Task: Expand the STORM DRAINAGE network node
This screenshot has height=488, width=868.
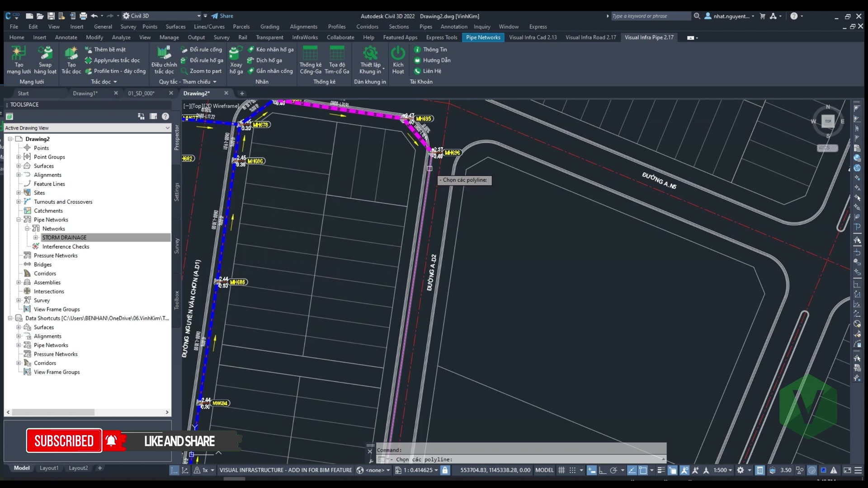Action: pyautogui.click(x=36, y=237)
